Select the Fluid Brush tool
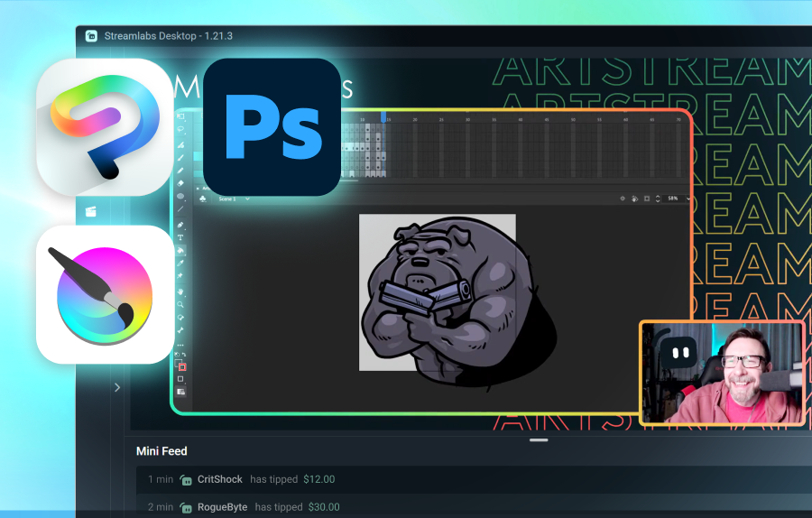This screenshot has width=812, height=518. (x=180, y=145)
